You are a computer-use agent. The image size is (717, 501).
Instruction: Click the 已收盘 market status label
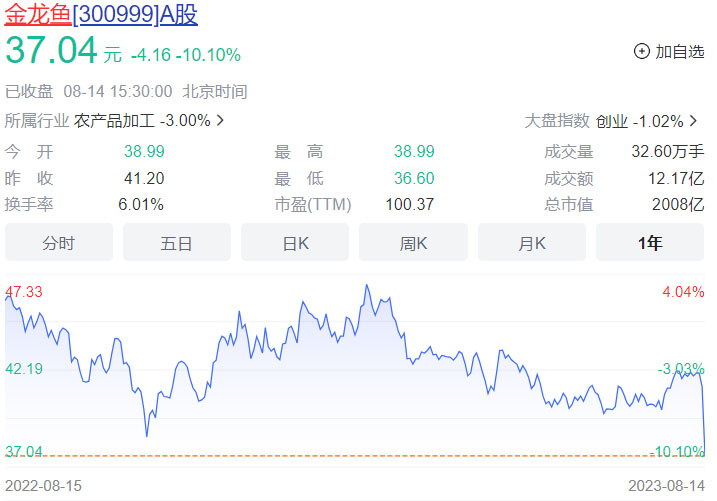point(29,91)
